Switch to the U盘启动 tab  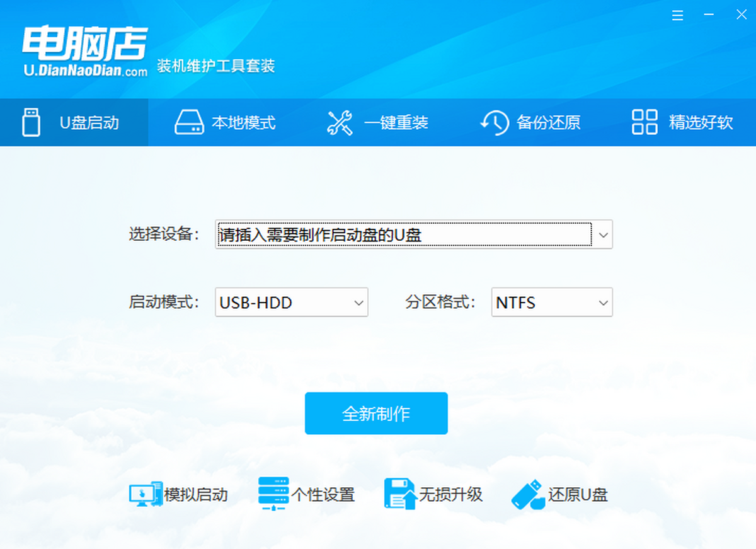click(74, 122)
